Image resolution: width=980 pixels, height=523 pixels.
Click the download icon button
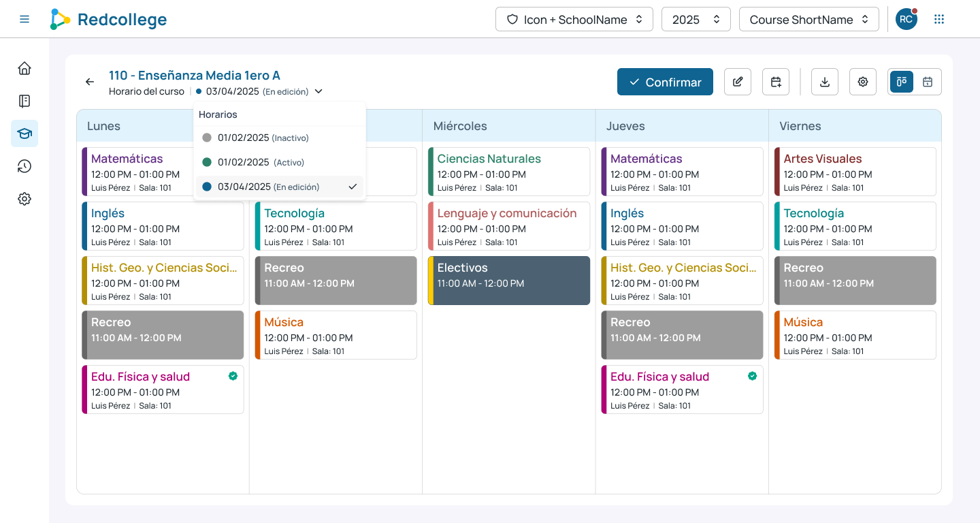pos(825,82)
